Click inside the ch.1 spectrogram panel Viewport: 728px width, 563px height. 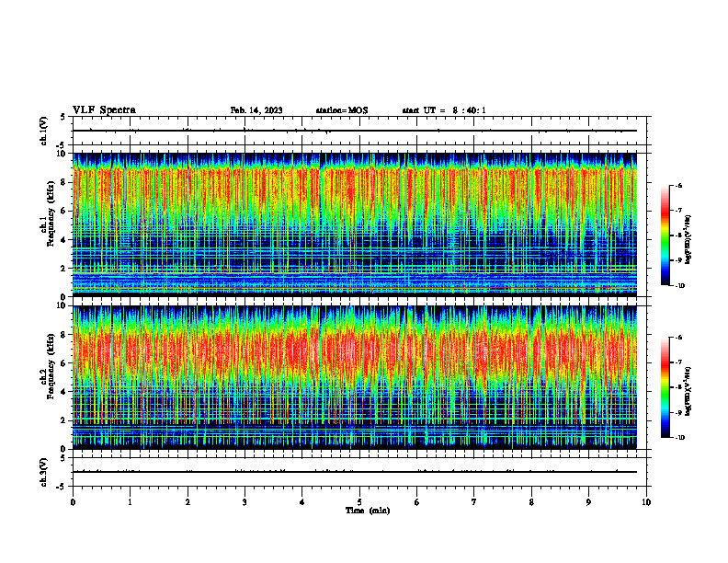tap(355, 224)
